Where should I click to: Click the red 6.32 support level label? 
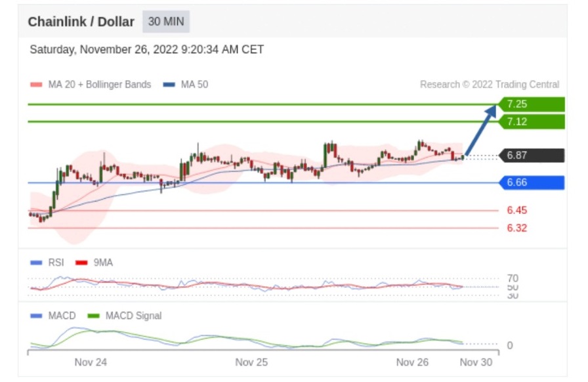[516, 228]
